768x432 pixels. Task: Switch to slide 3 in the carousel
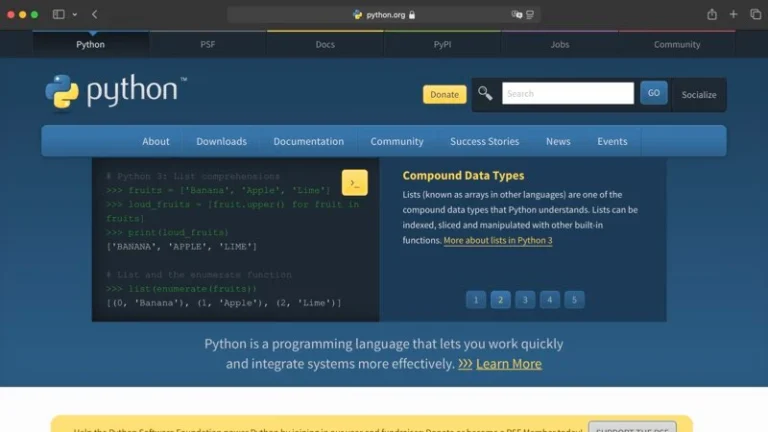pos(525,299)
